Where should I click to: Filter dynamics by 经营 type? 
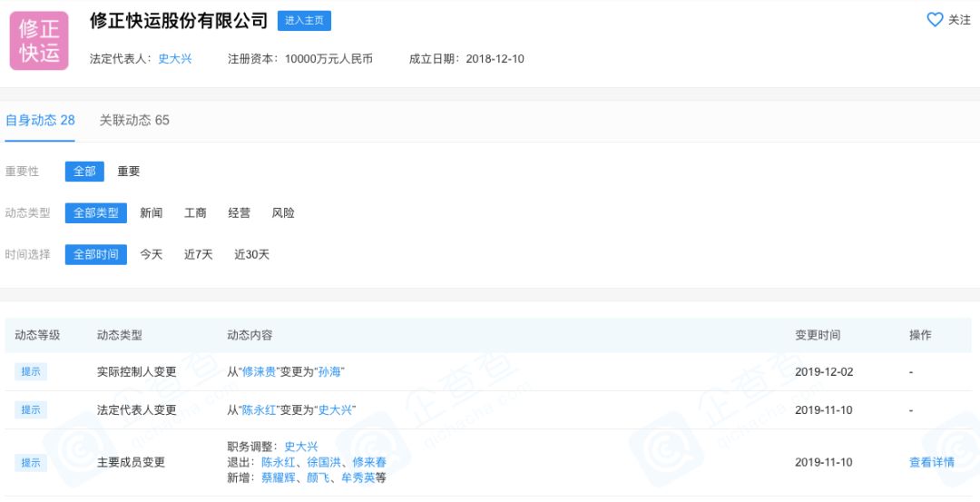[240, 213]
